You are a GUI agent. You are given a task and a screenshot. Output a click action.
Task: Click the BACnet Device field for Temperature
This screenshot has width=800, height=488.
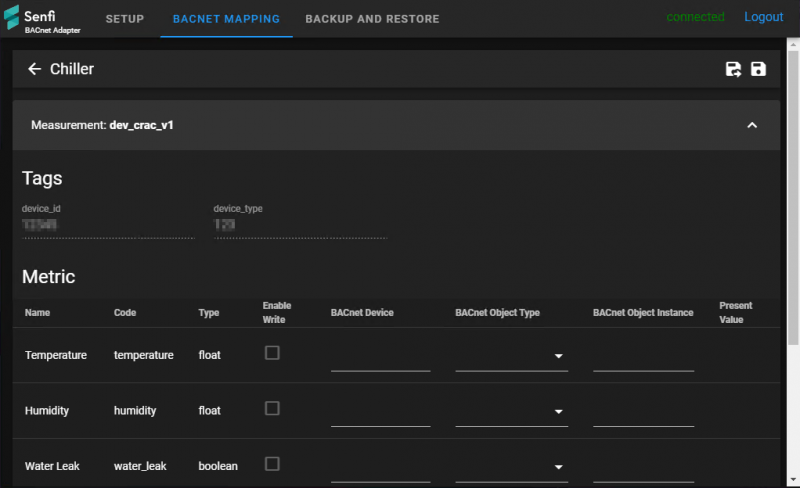[x=381, y=358]
